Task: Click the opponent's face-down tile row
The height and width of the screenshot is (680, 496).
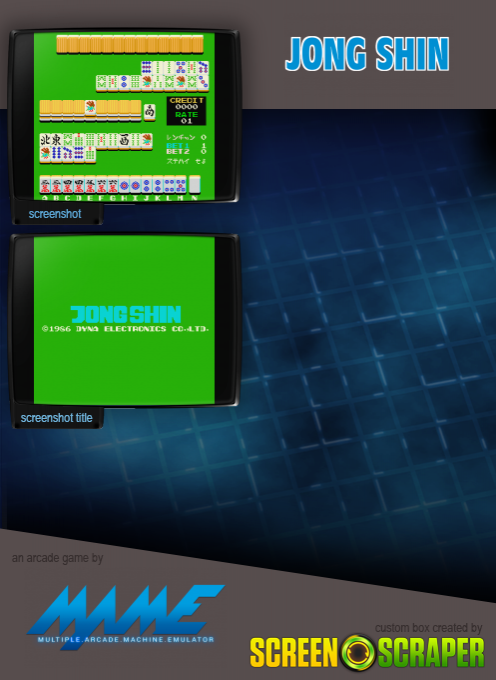Action: click(130, 44)
